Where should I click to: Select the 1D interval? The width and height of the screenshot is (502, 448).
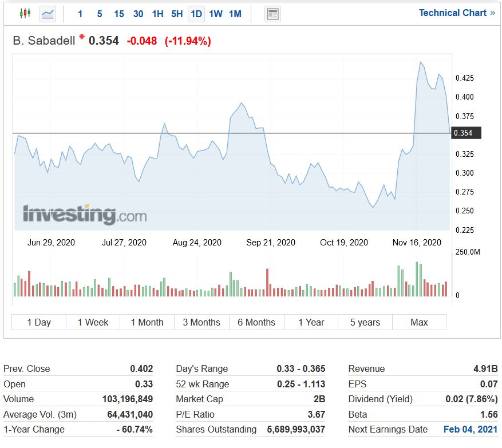click(x=196, y=14)
